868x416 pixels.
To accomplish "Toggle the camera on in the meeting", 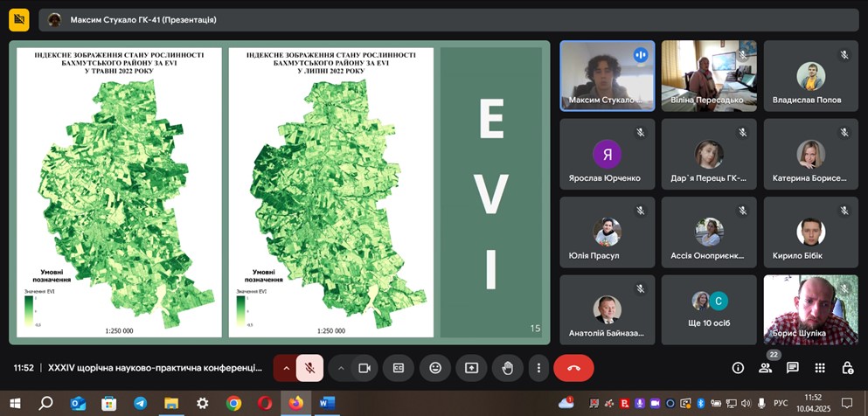I will coord(365,368).
